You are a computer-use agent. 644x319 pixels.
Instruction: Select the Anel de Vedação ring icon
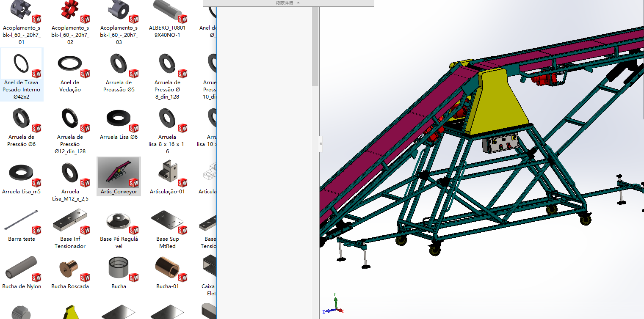[70, 64]
